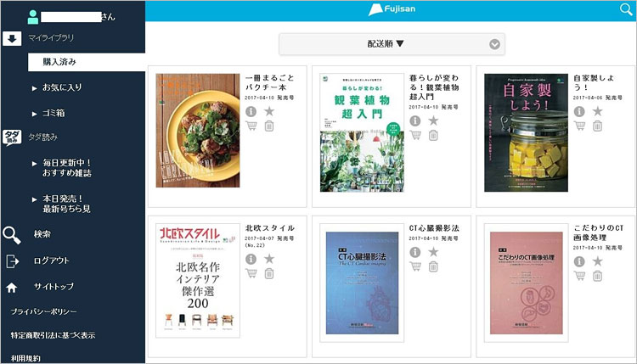Show info for 自家製しよう！
This screenshot has height=364, width=637.
(579, 111)
